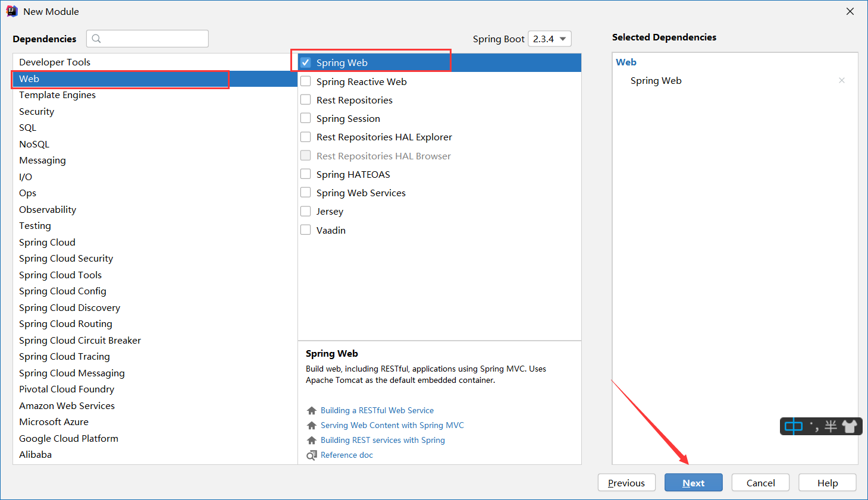Remove Spring Web using its x icon

click(842, 80)
